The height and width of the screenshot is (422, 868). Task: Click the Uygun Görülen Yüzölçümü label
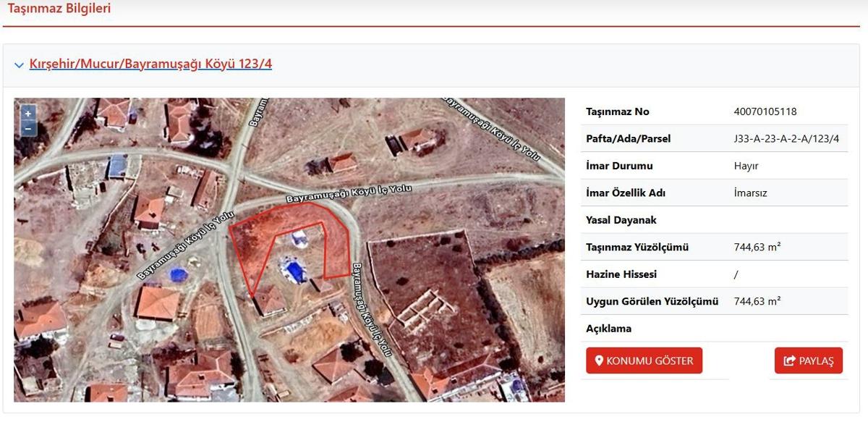pos(652,301)
